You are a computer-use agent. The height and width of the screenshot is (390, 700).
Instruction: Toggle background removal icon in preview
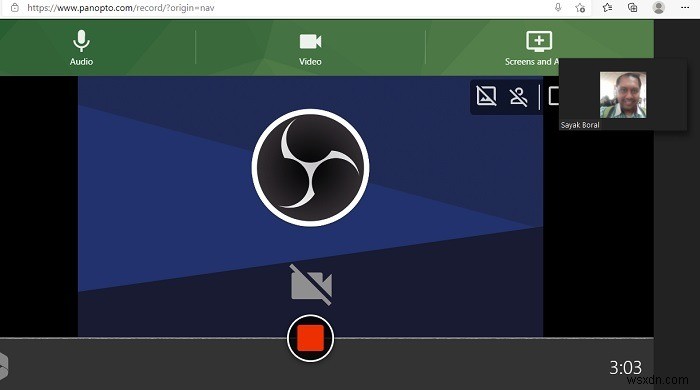(486, 96)
